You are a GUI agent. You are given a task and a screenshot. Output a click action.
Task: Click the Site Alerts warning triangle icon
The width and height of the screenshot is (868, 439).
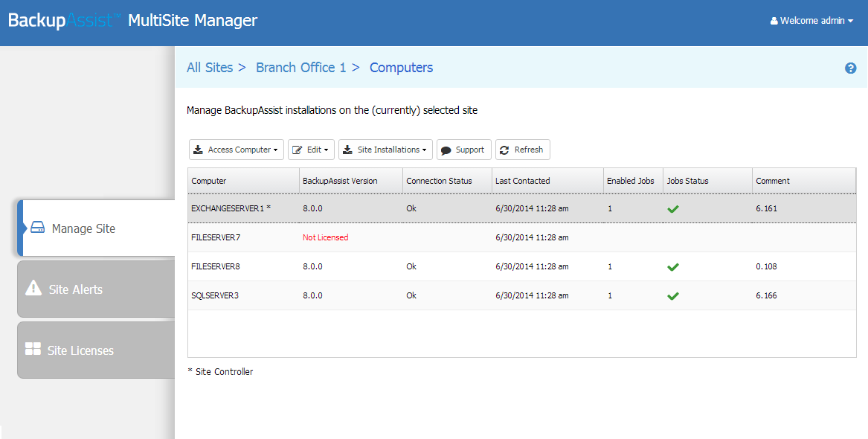[33, 288]
